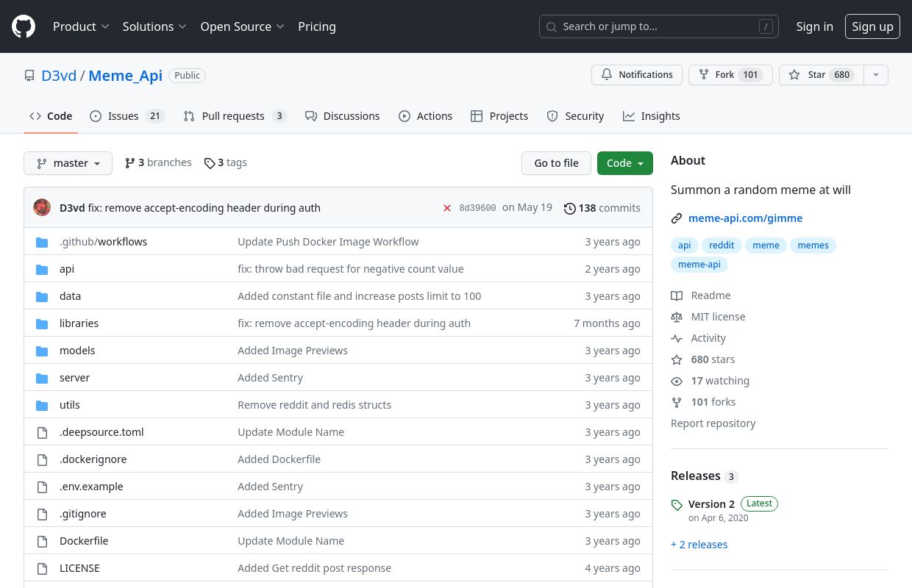Expand the Product menu

81,26
